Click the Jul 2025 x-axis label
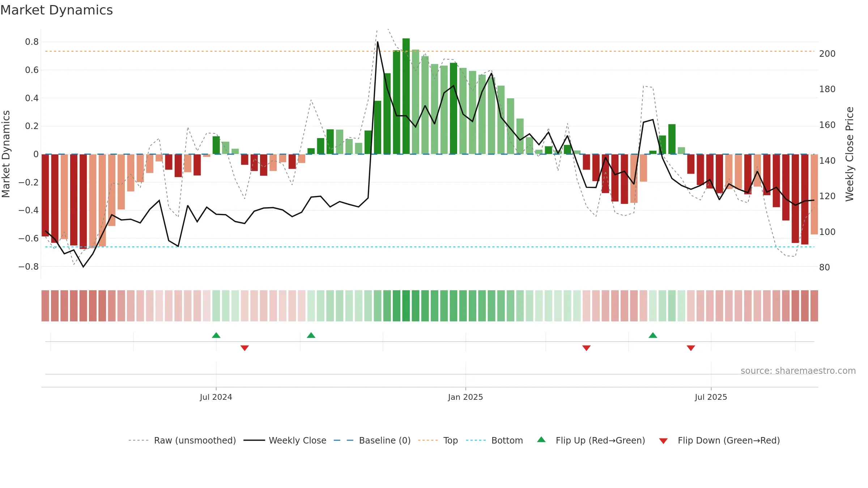868x488 pixels. pos(711,397)
